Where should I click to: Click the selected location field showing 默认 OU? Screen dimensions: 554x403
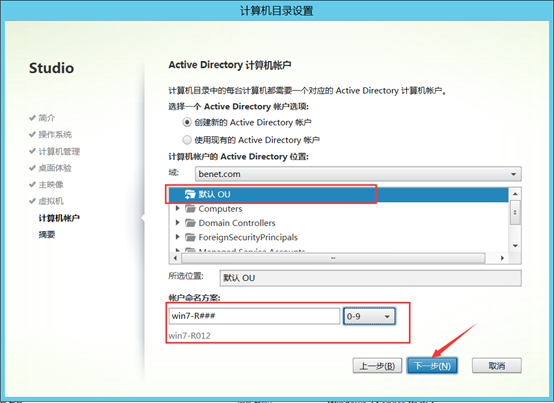click(370, 278)
